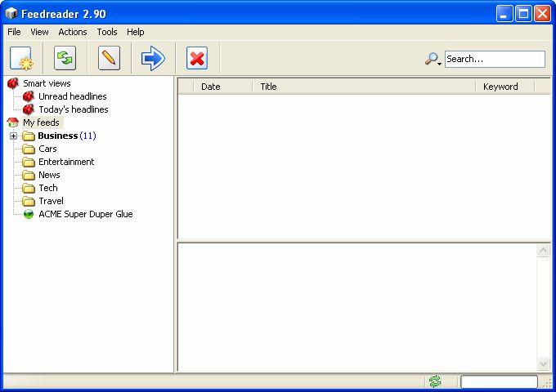Open the Unread headlines smart view

tap(72, 96)
